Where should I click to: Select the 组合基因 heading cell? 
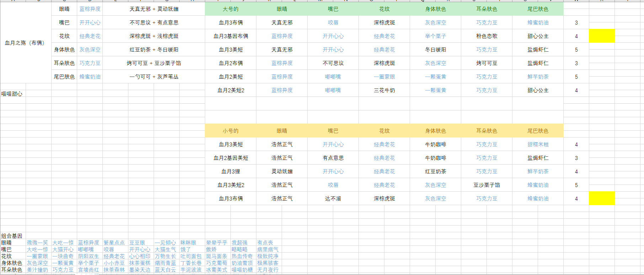coord(13,236)
